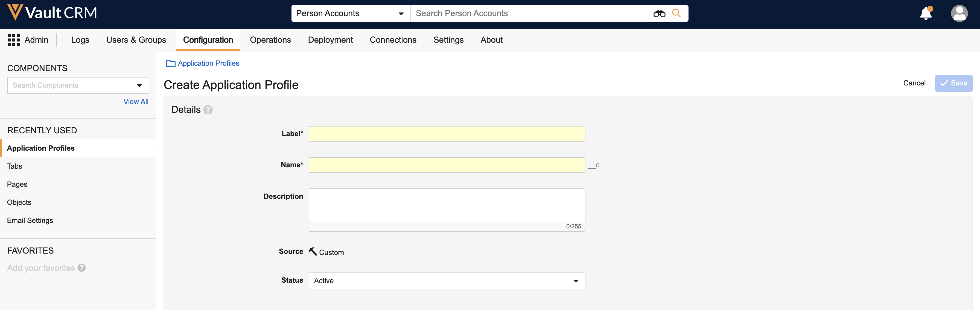The image size is (980, 310).
Task: Click the binoculars advanced search icon
Action: pos(659,14)
